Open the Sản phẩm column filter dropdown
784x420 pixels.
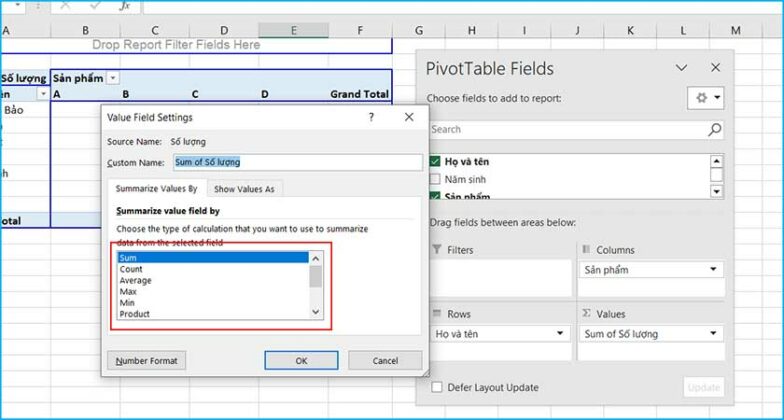(x=112, y=78)
